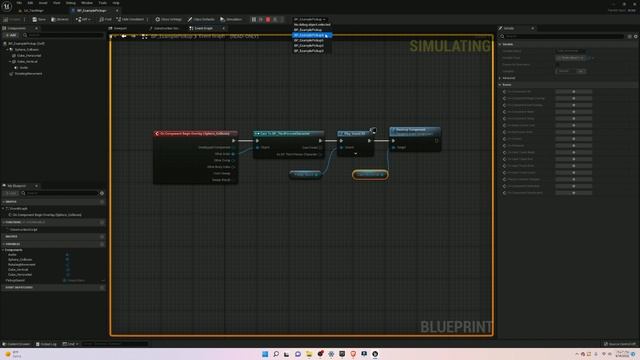
Task: Open Content Drawer at bottom bar
Action: coord(16,344)
